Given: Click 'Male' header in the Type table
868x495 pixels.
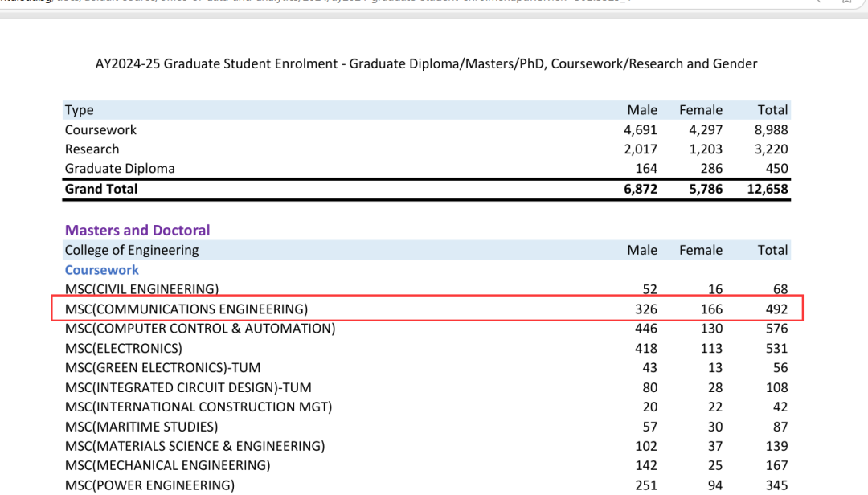Looking at the screenshot, I should click(x=642, y=110).
